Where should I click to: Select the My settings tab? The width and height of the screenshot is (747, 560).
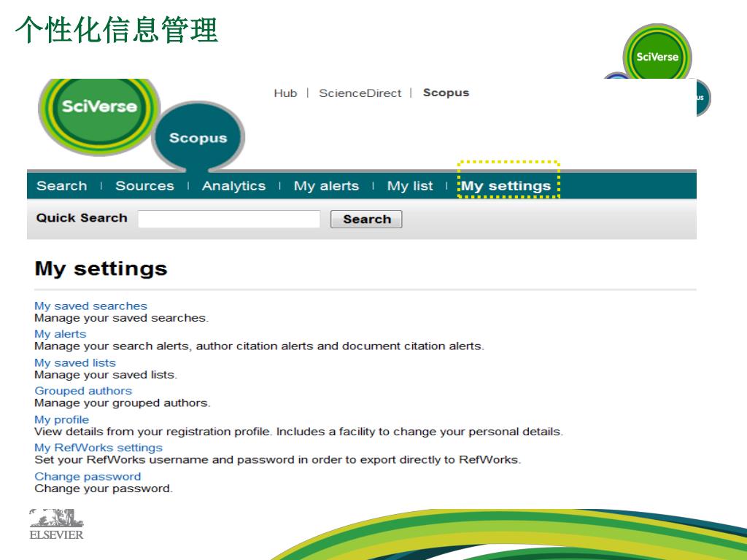point(506,186)
